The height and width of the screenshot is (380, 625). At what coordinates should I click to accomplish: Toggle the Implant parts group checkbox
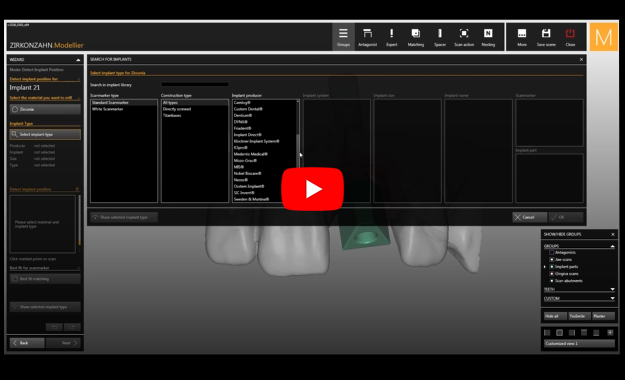coord(552,267)
